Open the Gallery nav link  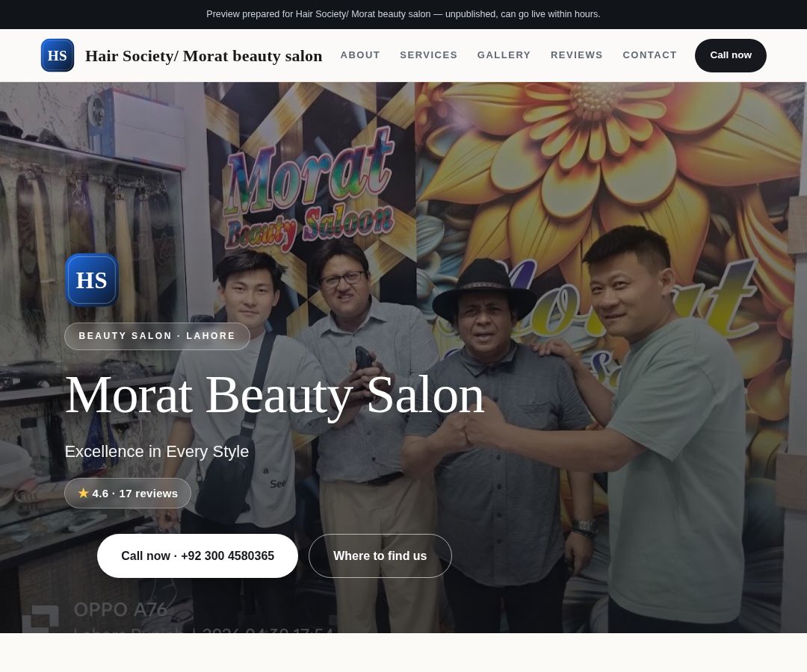tap(504, 55)
